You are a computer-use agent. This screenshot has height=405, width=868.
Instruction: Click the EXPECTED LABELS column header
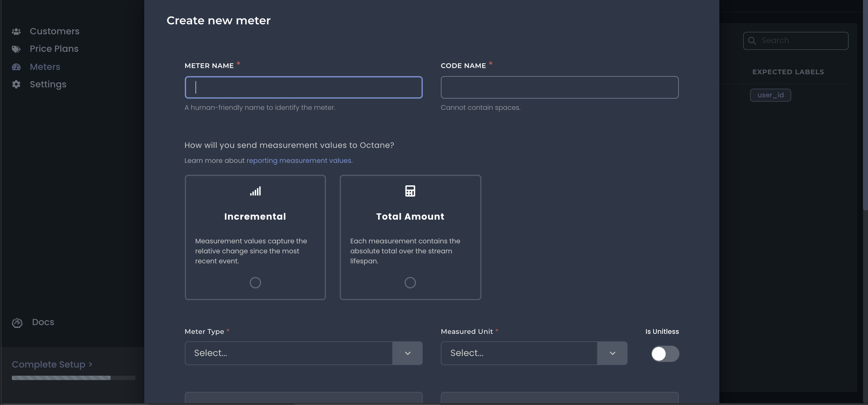pos(788,72)
